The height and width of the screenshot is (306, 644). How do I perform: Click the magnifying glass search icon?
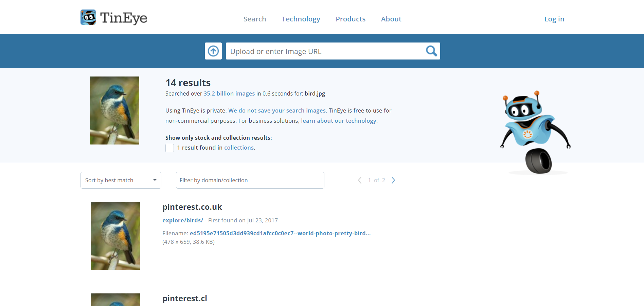(x=431, y=51)
